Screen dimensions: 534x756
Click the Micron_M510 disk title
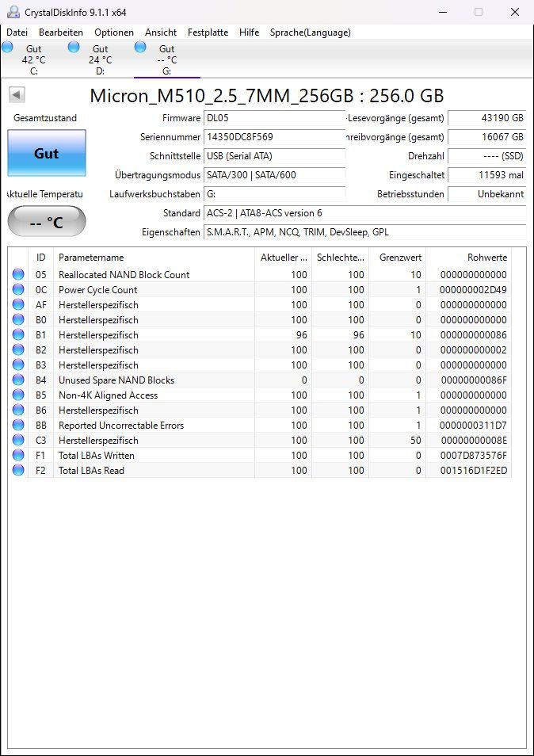tap(266, 95)
